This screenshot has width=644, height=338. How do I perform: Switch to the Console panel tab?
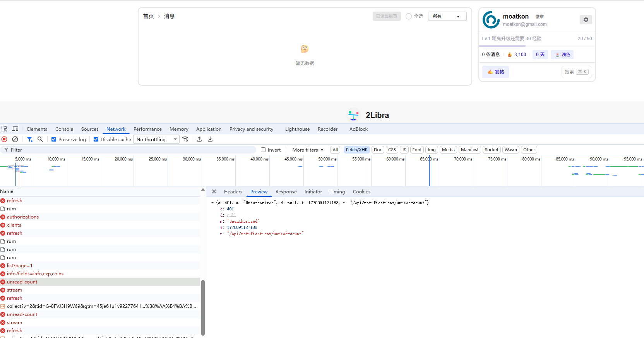click(x=64, y=129)
